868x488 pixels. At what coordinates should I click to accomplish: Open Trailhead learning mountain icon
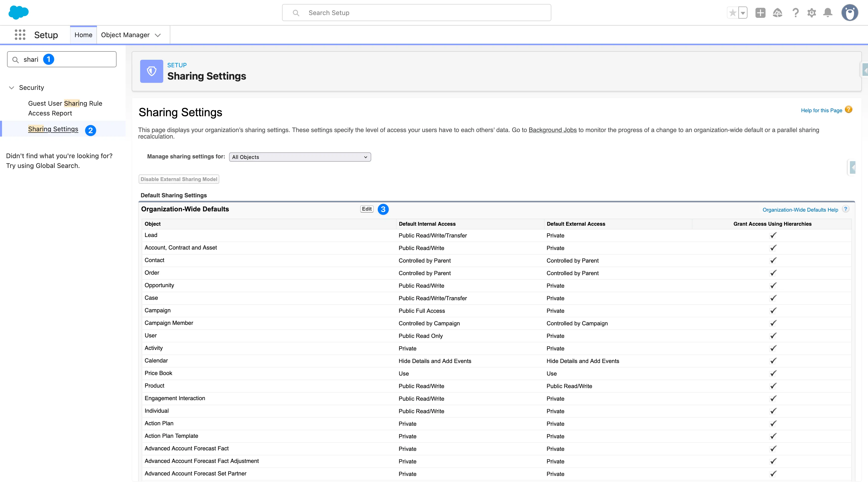point(778,13)
